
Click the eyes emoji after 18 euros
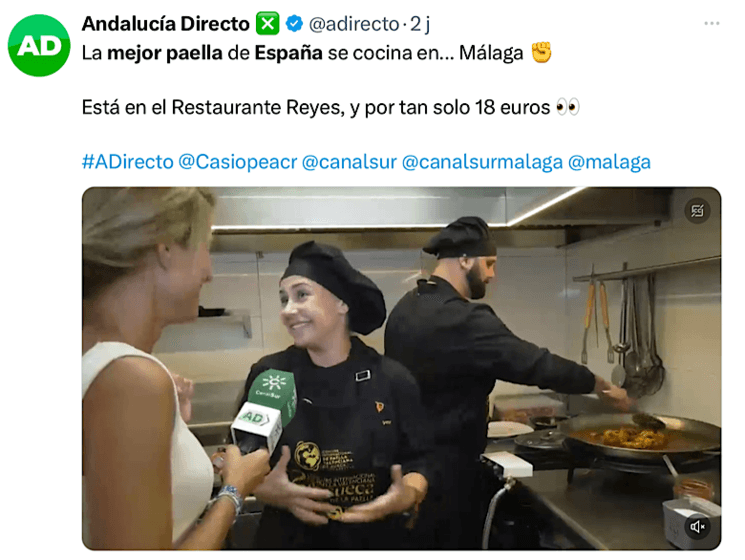point(568,107)
